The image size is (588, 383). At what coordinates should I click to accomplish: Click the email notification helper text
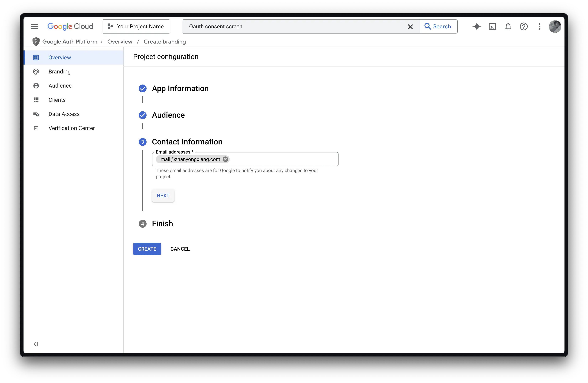237,173
